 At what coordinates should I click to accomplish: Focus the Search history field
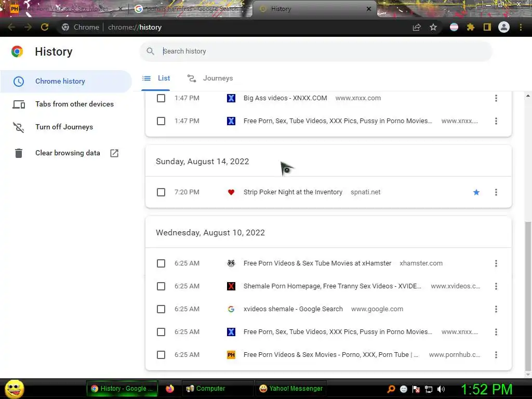click(x=316, y=51)
